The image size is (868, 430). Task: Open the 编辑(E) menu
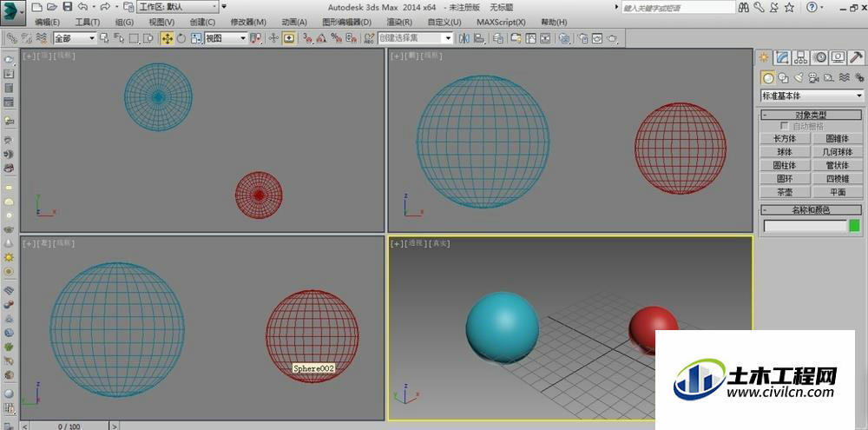(47, 23)
